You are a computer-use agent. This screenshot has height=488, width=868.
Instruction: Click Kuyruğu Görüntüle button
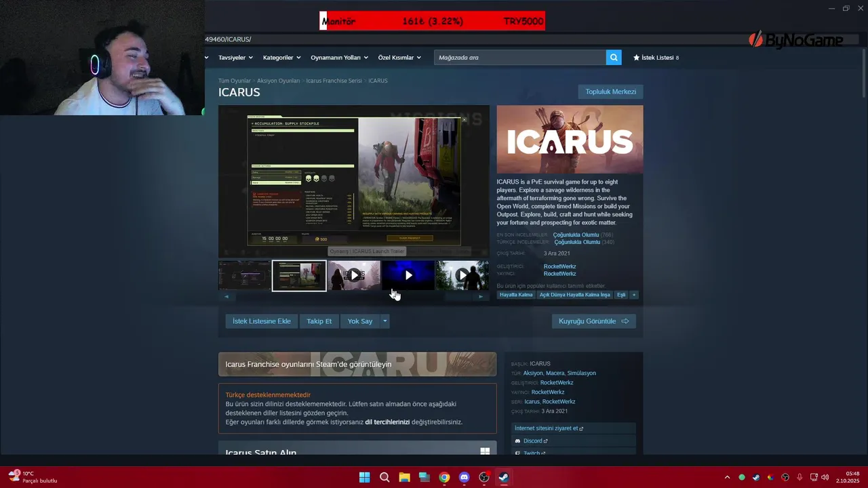pos(594,321)
